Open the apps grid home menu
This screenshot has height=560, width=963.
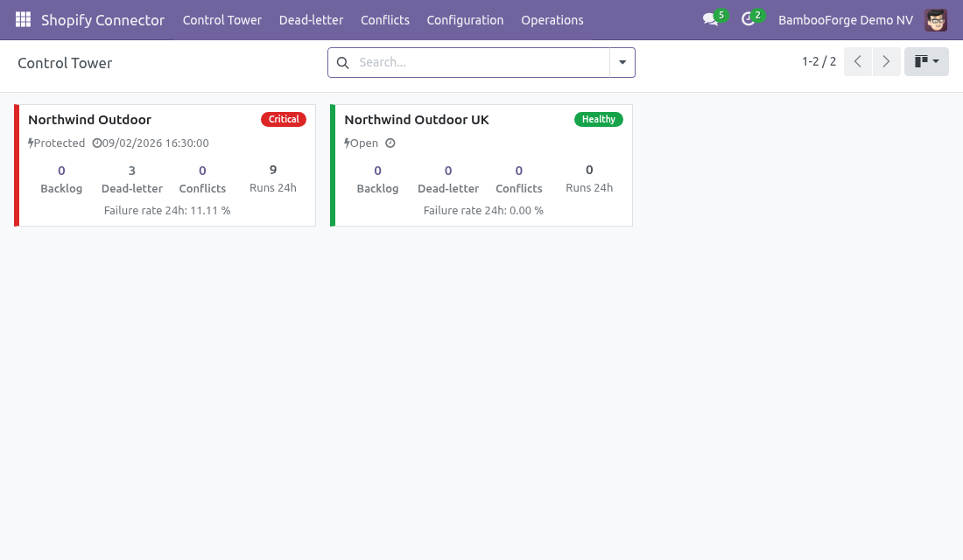[23, 19]
